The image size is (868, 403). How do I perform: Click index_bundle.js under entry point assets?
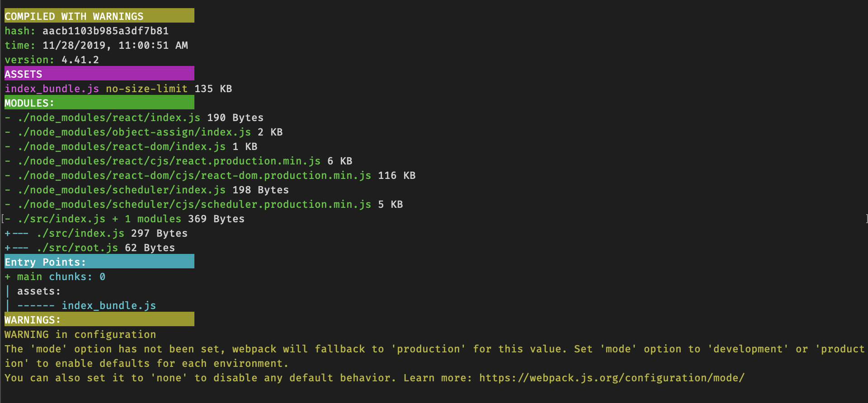(x=109, y=305)
